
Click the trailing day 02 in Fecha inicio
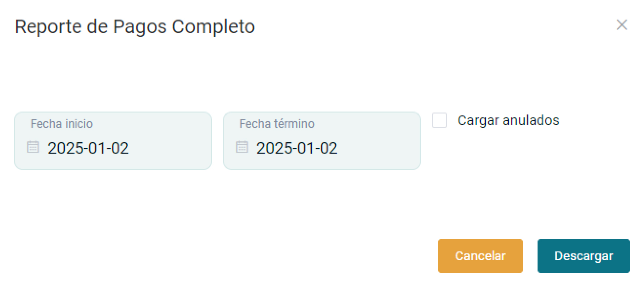tap(120, 148)
